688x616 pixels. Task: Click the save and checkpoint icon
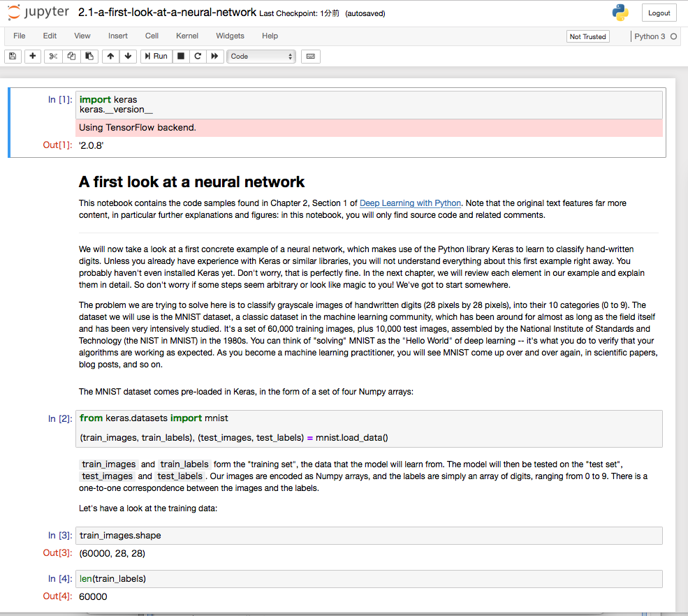point(13,56)
